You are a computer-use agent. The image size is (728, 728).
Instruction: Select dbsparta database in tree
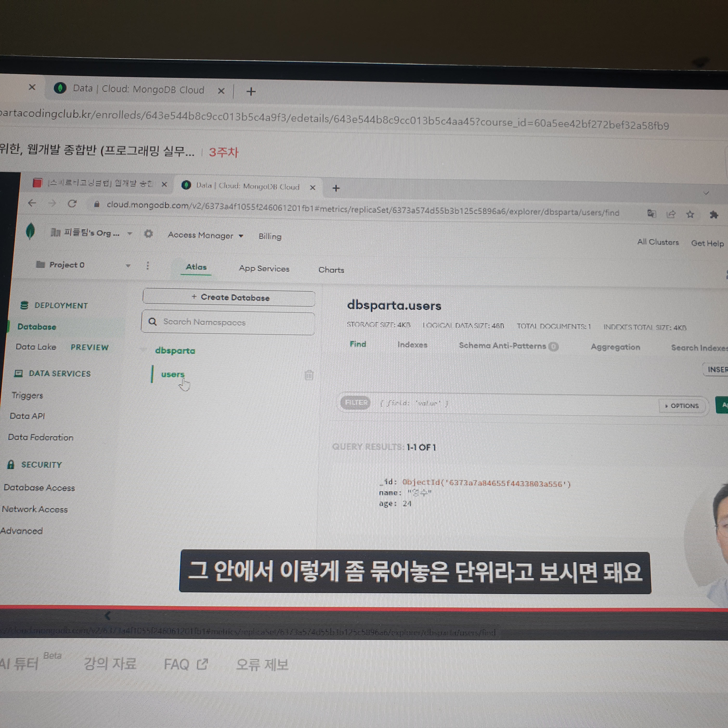point(175,351)
